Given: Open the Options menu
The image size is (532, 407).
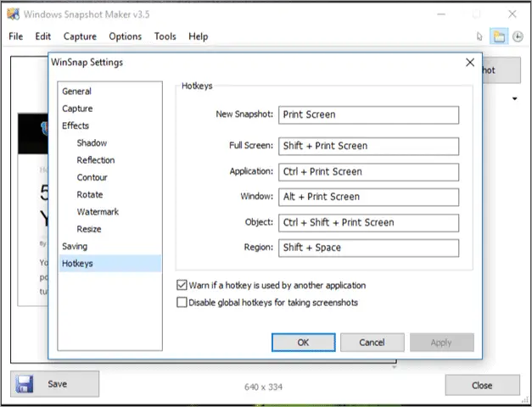Looking at the screenshot, I should 126,36.
